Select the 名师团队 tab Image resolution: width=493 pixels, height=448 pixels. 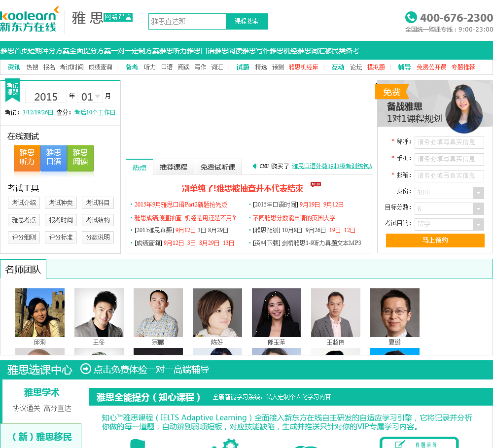23,269
